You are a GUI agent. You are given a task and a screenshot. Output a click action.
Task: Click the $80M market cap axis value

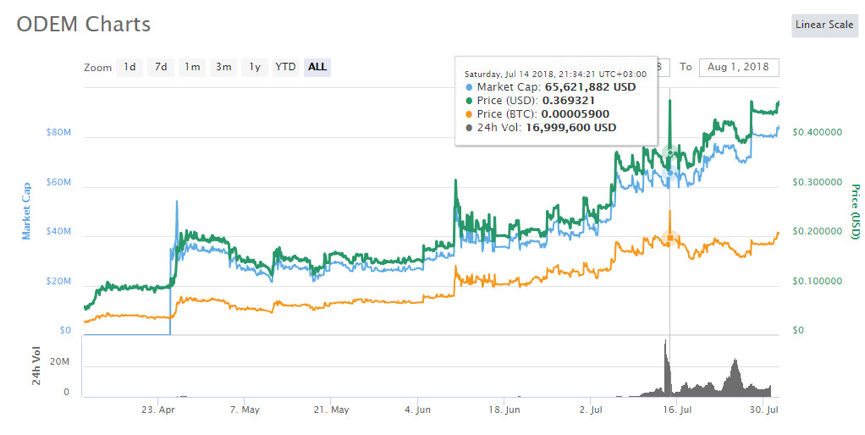58,133
